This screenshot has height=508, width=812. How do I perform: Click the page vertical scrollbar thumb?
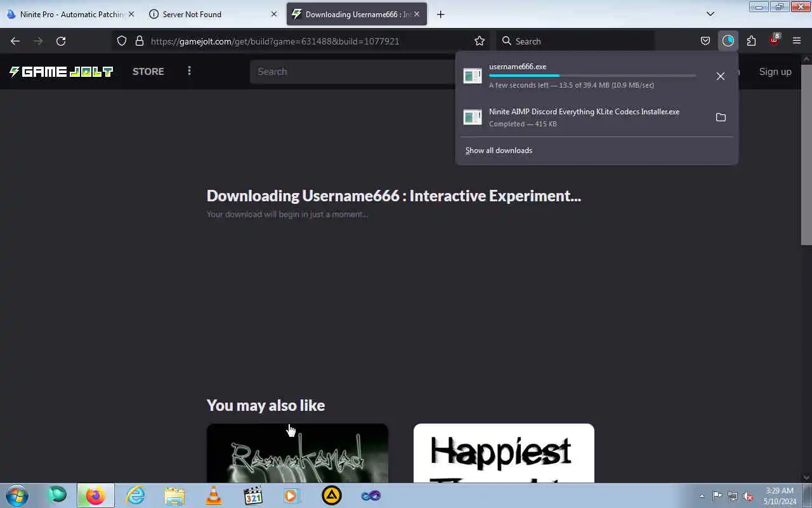806,154
